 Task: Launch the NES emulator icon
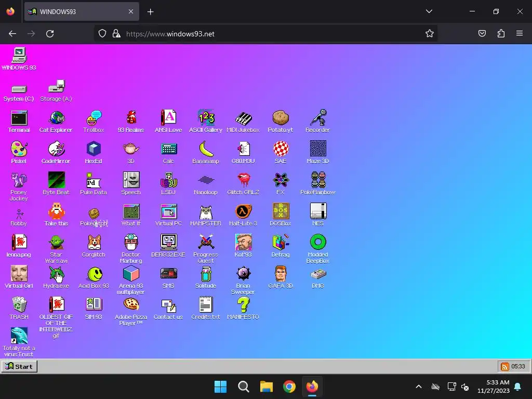tap(318, 215)
